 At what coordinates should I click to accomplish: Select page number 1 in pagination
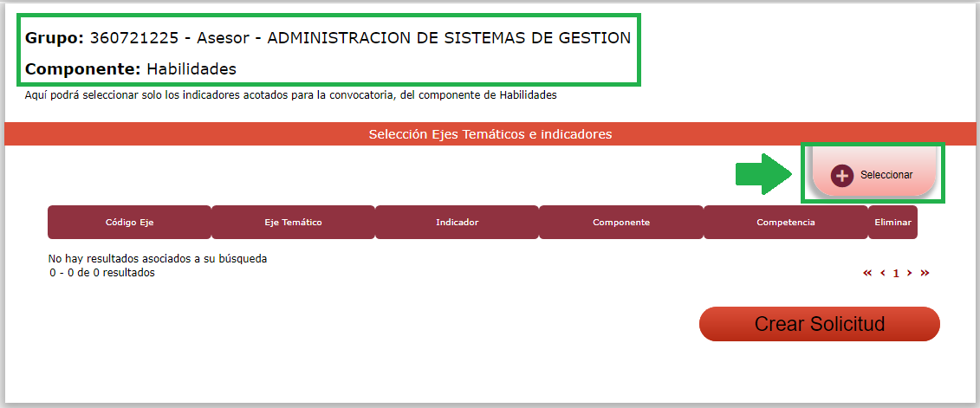pos(896,273)
